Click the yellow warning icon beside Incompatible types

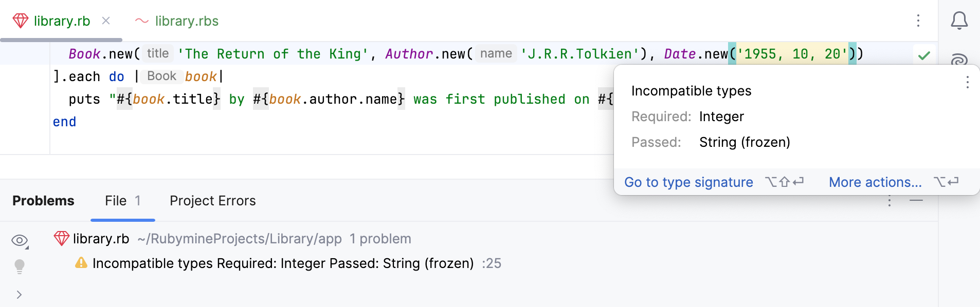coord(81,263)
